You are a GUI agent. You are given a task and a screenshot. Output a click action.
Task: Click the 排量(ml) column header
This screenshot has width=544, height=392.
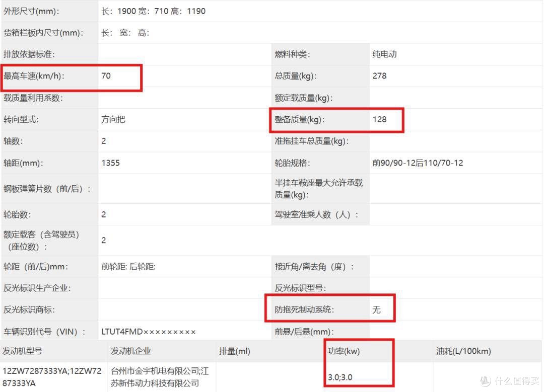[235, 351]
